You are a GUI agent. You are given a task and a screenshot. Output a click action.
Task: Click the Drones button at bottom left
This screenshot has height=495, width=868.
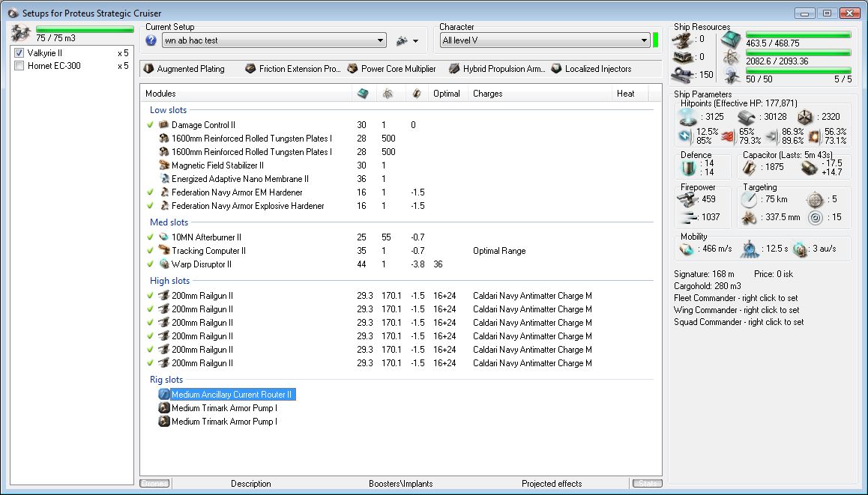coord(154,483)
